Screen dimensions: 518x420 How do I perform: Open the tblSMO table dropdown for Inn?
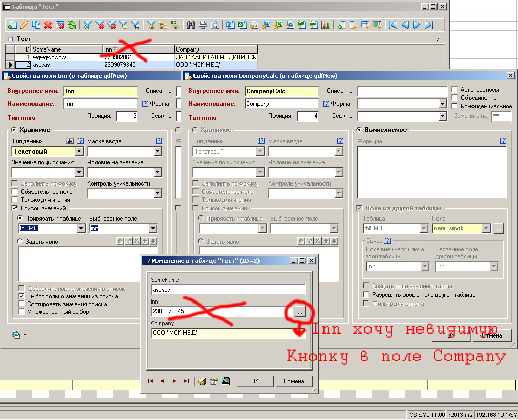[x=80, y=228]
